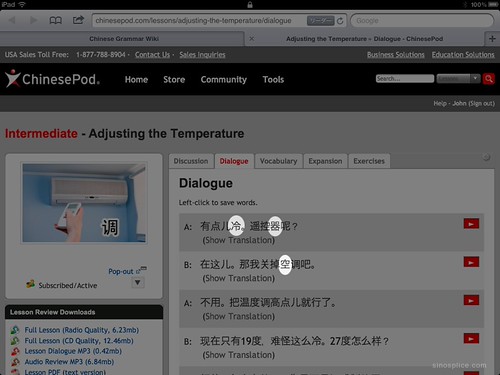Open the Safari share icon
The width and height of the screenshot is (500, 375).
(78, 20)
